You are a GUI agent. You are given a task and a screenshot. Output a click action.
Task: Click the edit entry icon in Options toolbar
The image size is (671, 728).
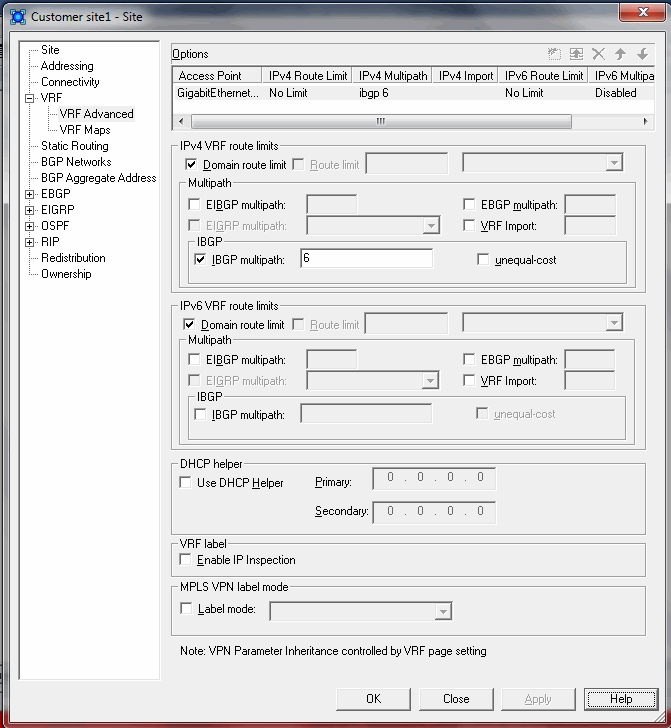pos(576,54)
